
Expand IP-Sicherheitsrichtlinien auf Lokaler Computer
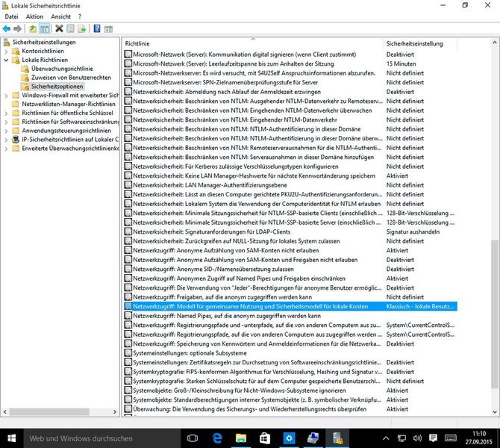(6, 140)
